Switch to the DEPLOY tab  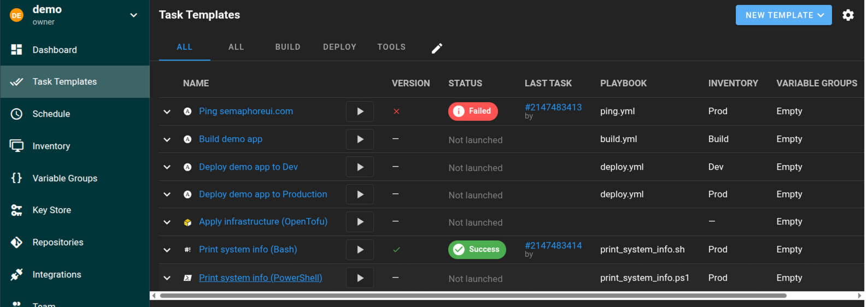pos(339,47)
